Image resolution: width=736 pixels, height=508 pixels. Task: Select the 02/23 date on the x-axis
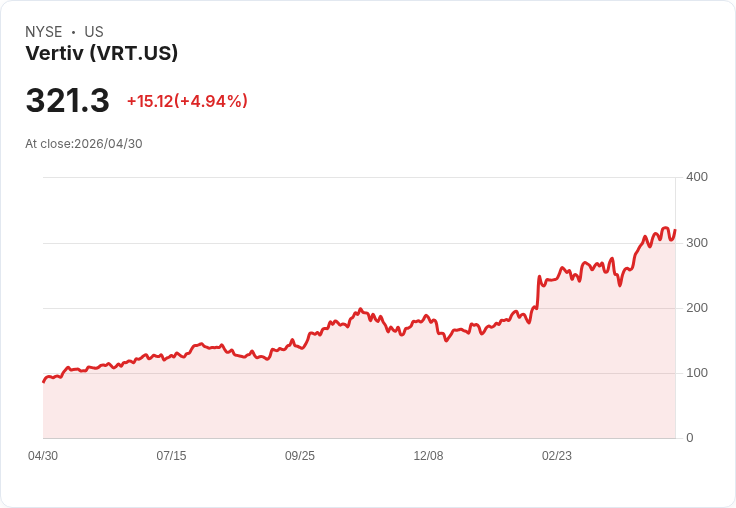(x=557, y=456)
